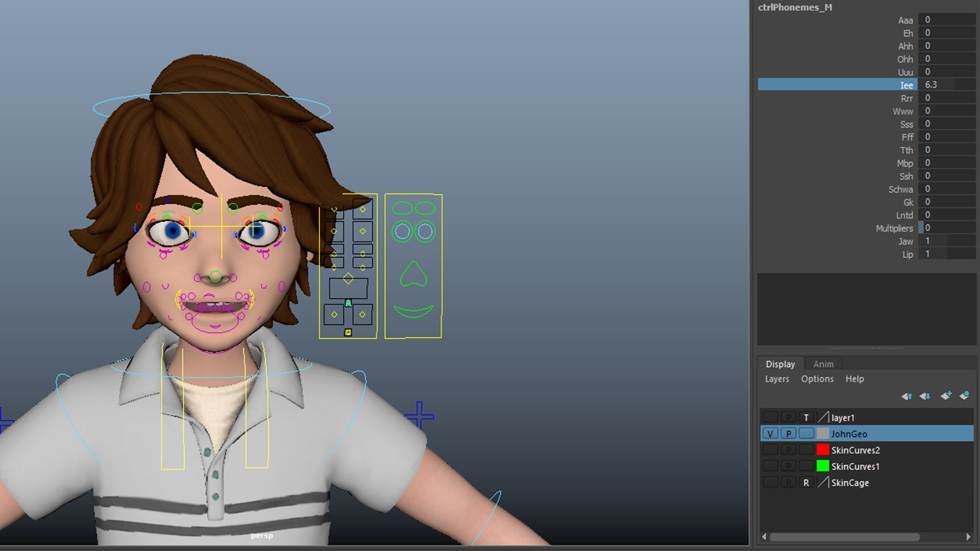Toggle R display type of SkinCage layer
Viewport: 980px width, 551px height.
pos(806,483)
